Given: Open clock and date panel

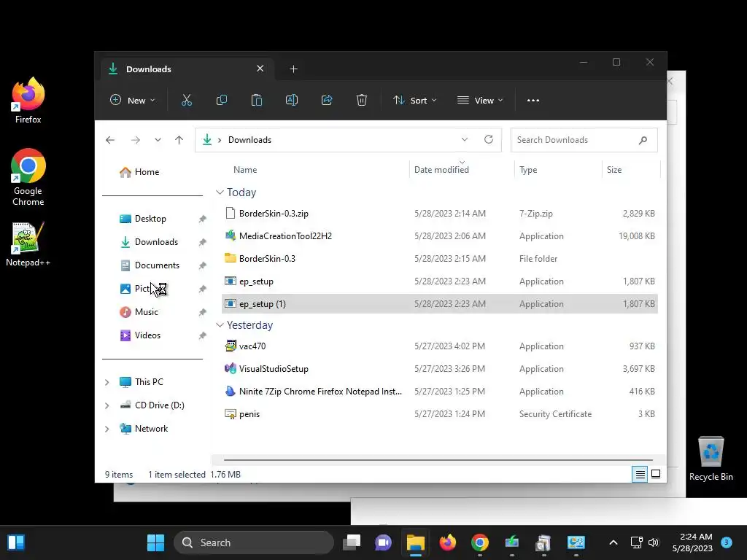Looking at the screenshot, I should pyautogui.click(x=692, y=542).
